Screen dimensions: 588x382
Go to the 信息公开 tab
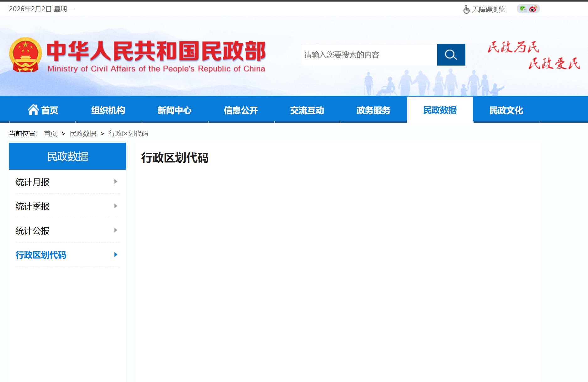click(241, 110)
